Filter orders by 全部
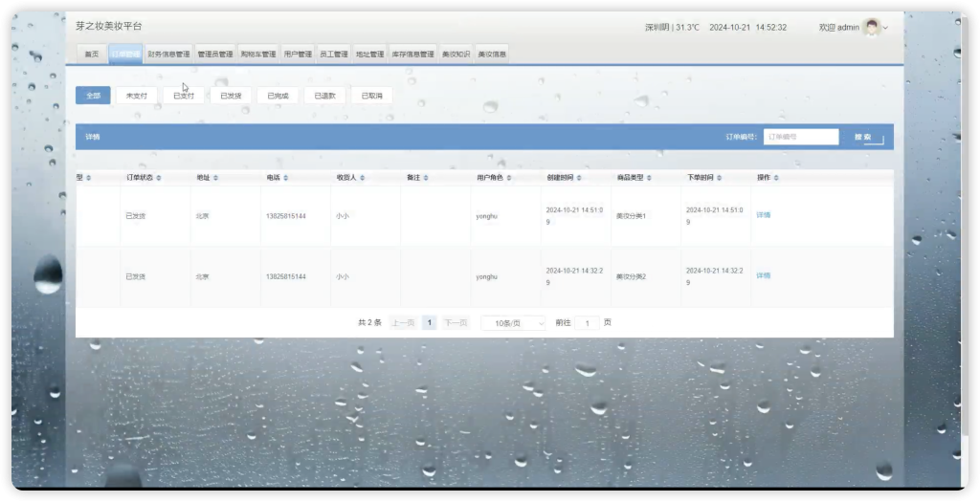The width and height of the screenshot is (980, 502). click(93, 96)
